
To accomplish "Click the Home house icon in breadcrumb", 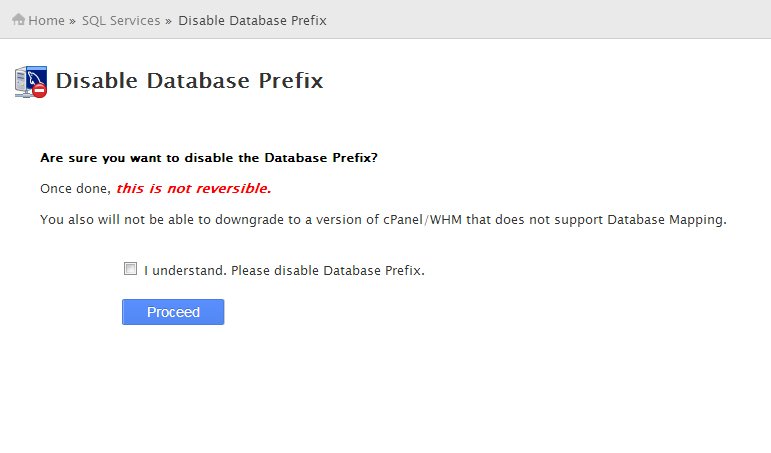I will pos(18,19).
